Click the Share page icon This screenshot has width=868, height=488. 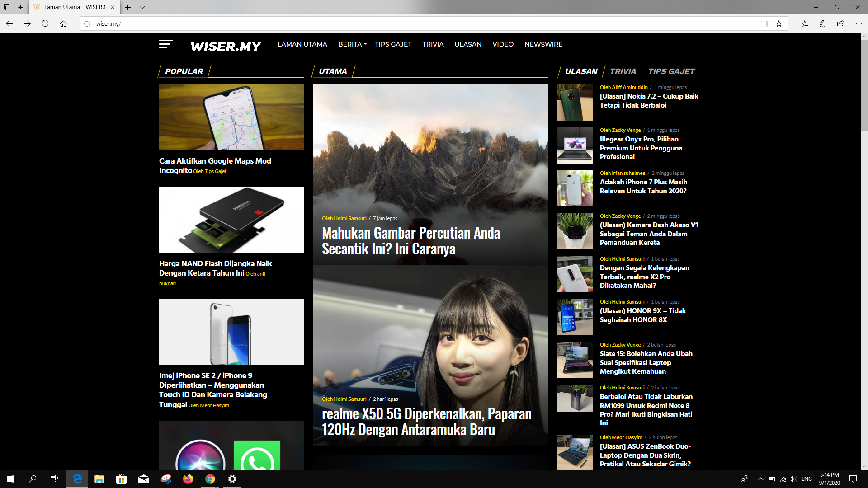coord(840,23)
